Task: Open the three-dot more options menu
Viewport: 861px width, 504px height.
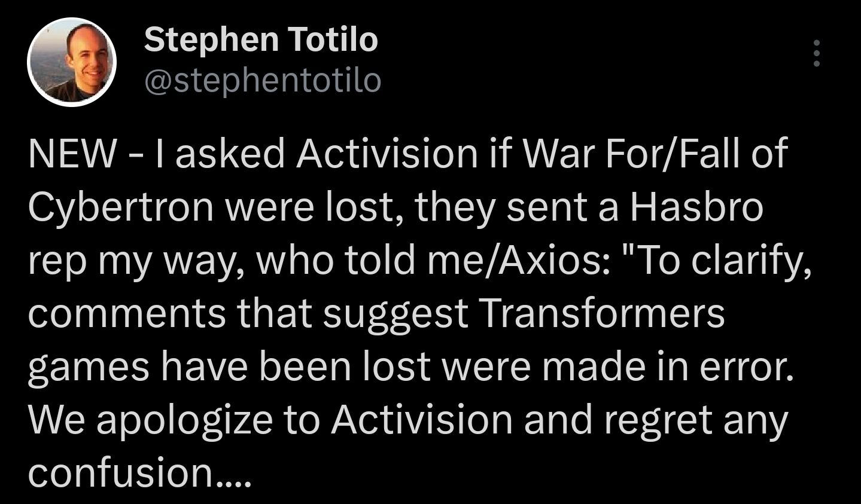Action: pos(816,54)
